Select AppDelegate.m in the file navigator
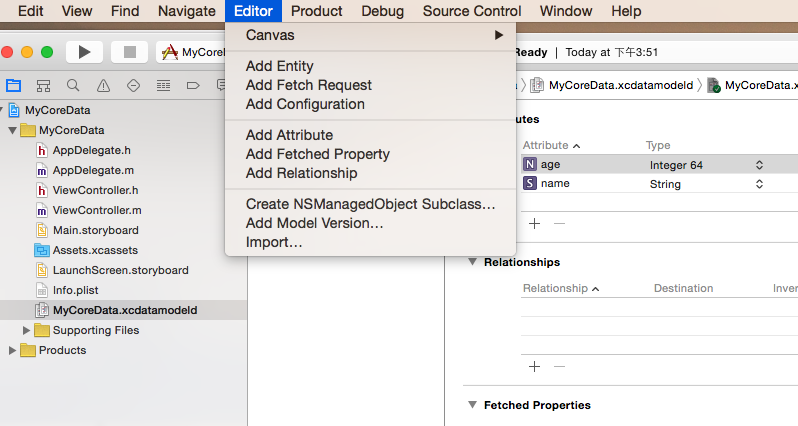The image size is (798, 426). (92, 170)
